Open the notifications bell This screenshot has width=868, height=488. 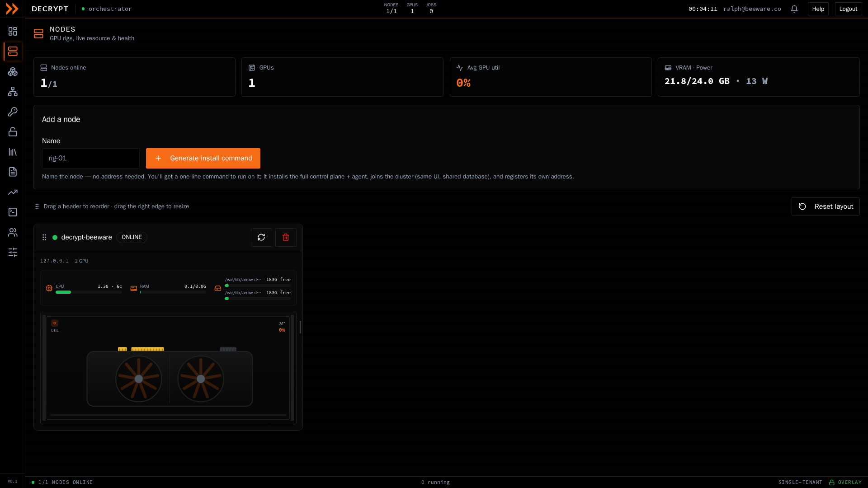[794, 9]
